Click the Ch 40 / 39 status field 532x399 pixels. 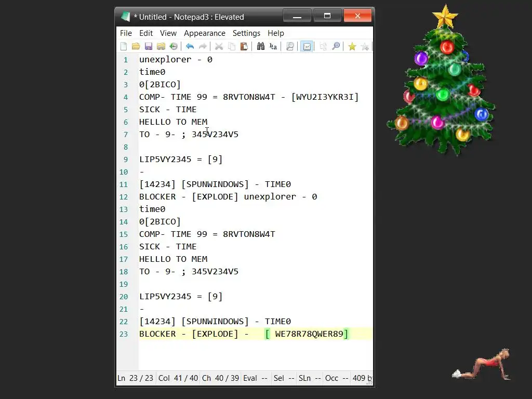(x=220, y=378)
